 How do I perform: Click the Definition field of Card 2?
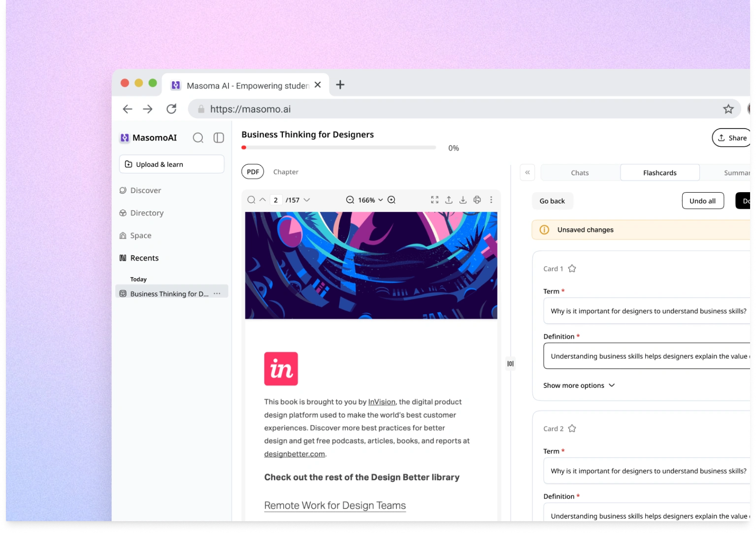pos(647,512)
